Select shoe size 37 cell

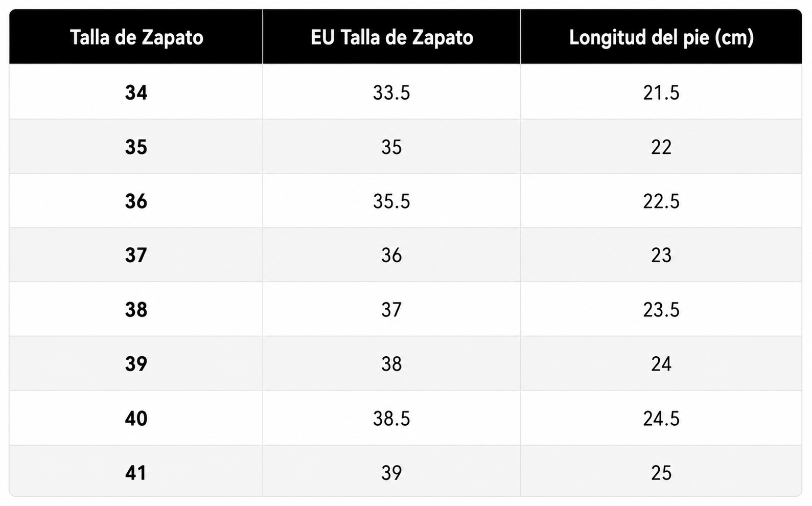click(x=136, y=255)
